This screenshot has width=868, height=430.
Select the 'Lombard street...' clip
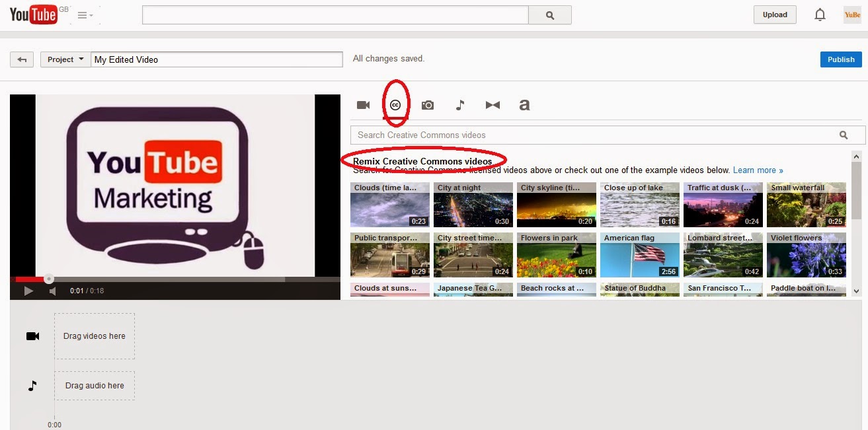click(x=723, y=255)
